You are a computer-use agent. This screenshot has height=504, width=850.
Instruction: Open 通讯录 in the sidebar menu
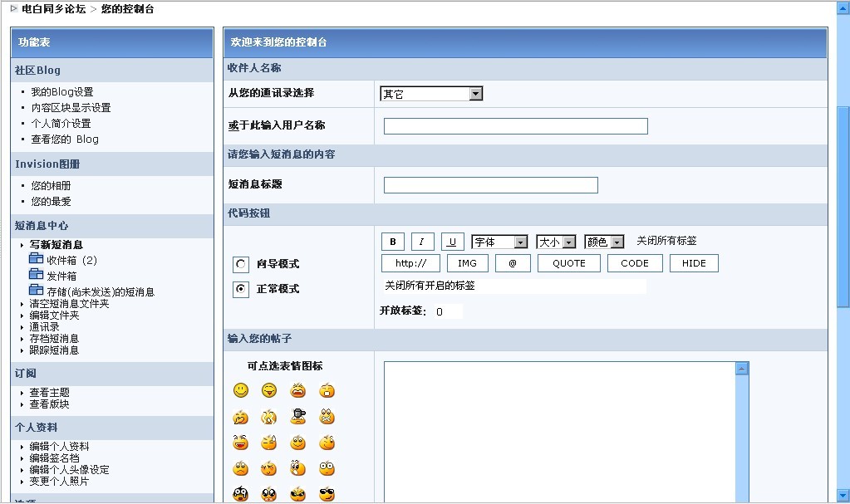pyautogui.click(x=44, y=327)
